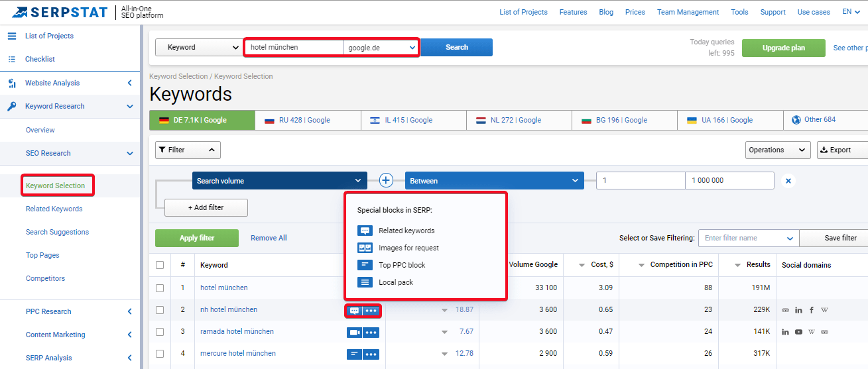
Task: Click LinkedIn icon in nh hotel münchen row
Action: tap(798, 310)
